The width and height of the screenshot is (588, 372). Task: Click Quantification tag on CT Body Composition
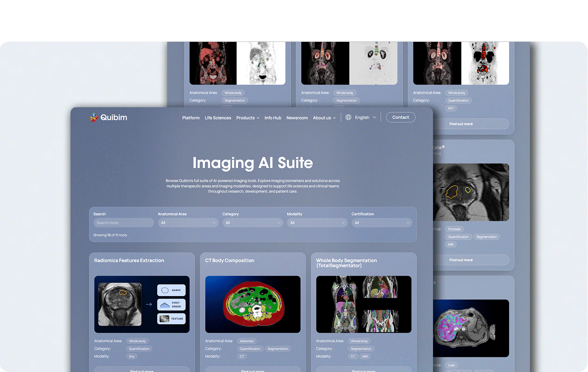pyautogui.click(x=250, y=349)
